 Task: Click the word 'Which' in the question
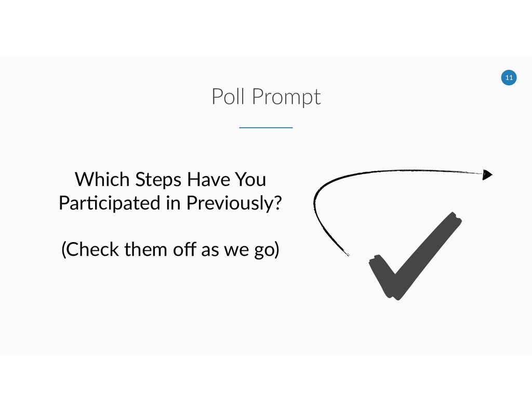pos(102,180)
